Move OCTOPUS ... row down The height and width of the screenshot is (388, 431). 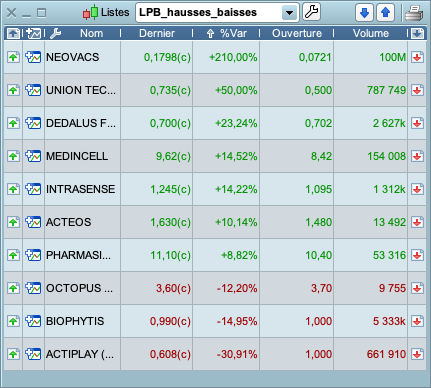417,288
